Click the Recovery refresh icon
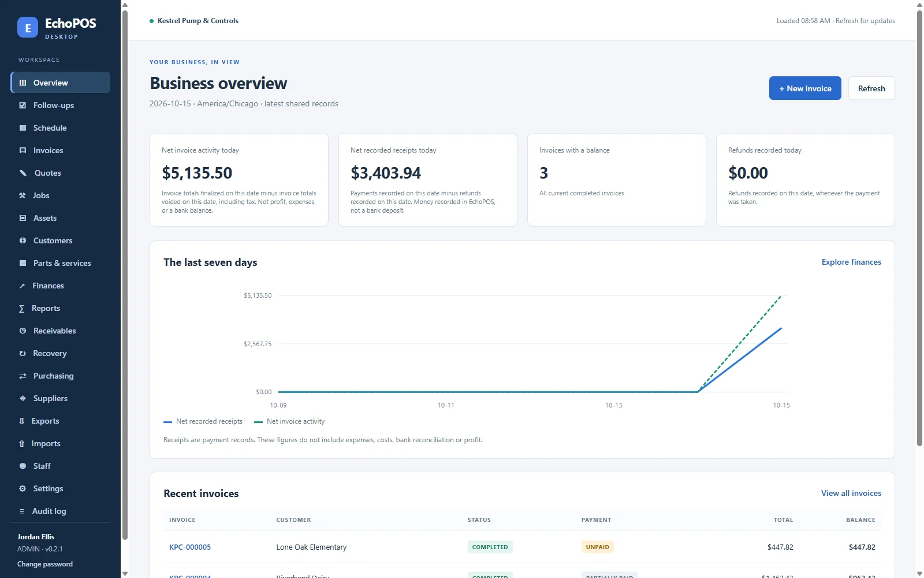 [x=23, y=353]
